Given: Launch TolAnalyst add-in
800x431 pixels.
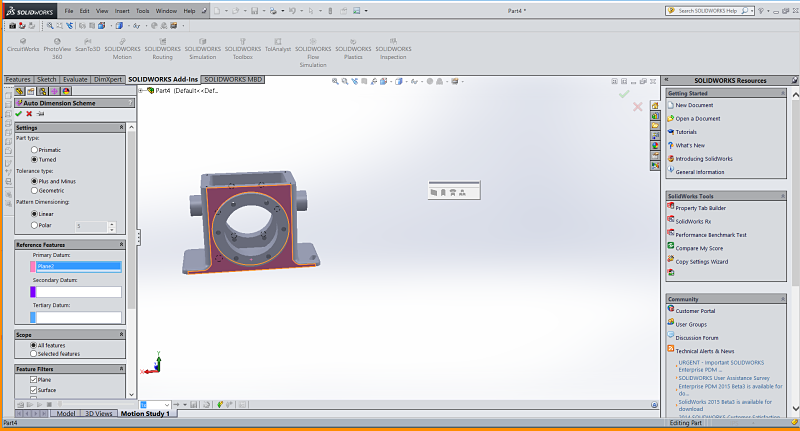Looking at the screenshot, I should 278,45.
